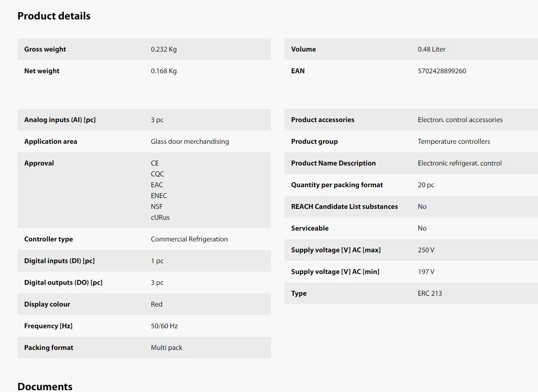
Task: Select the Temperature controllers product group value
Action: coord(454,142)
